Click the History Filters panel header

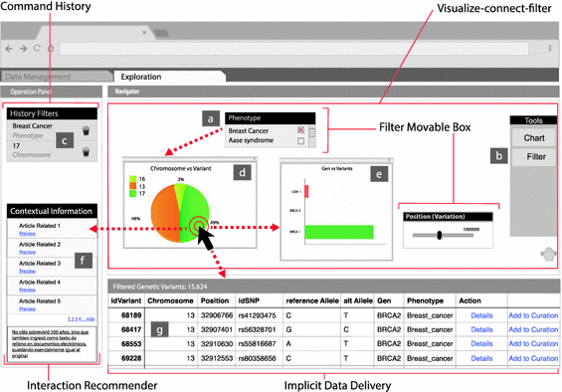(52, 113)
